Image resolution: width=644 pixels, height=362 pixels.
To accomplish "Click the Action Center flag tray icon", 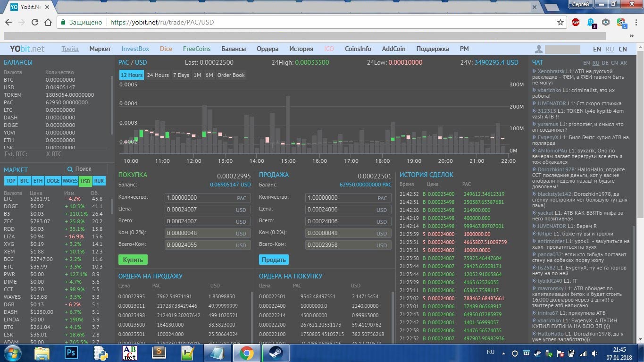I will [x=560, y=353].
